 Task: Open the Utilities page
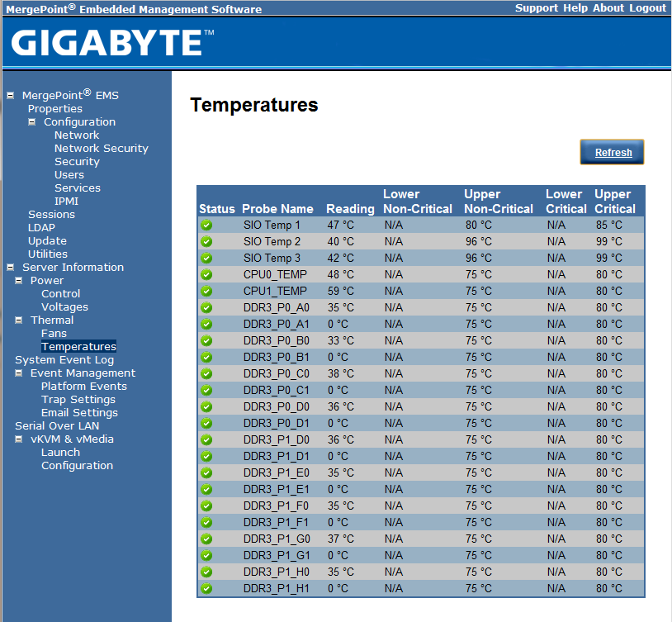click(48, 254)
